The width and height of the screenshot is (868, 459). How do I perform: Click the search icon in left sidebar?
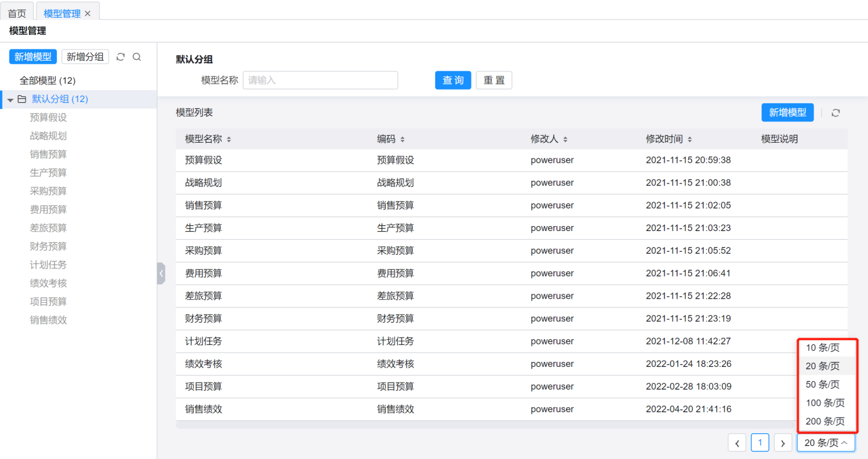(x=137, y=57)
